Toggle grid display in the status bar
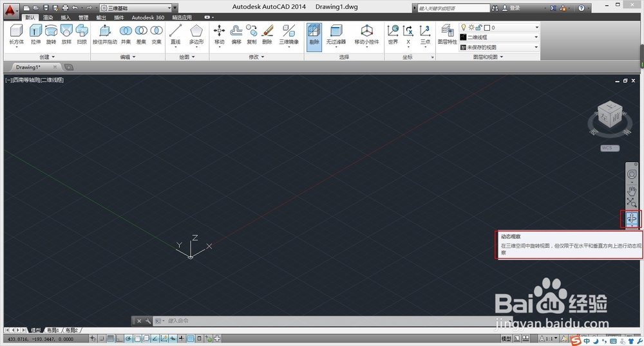The width and height of the screenshot is (644, 346). [x=111, y=338]
